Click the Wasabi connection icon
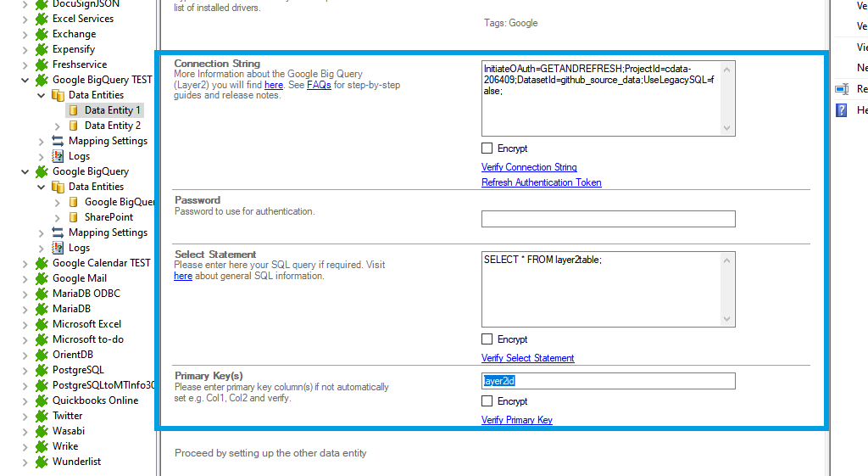The image size is (868, 476). 42,431
